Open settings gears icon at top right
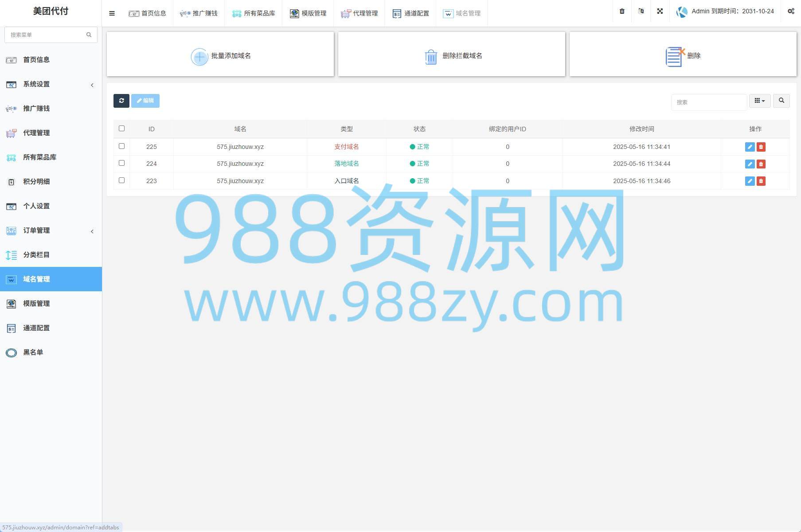 point(791,12)
